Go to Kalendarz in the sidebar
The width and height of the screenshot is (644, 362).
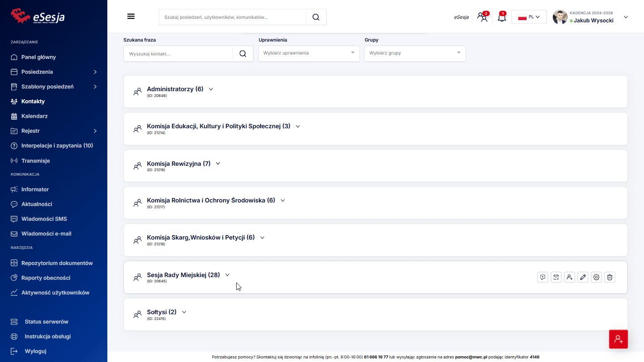click(x=34, y=116)
